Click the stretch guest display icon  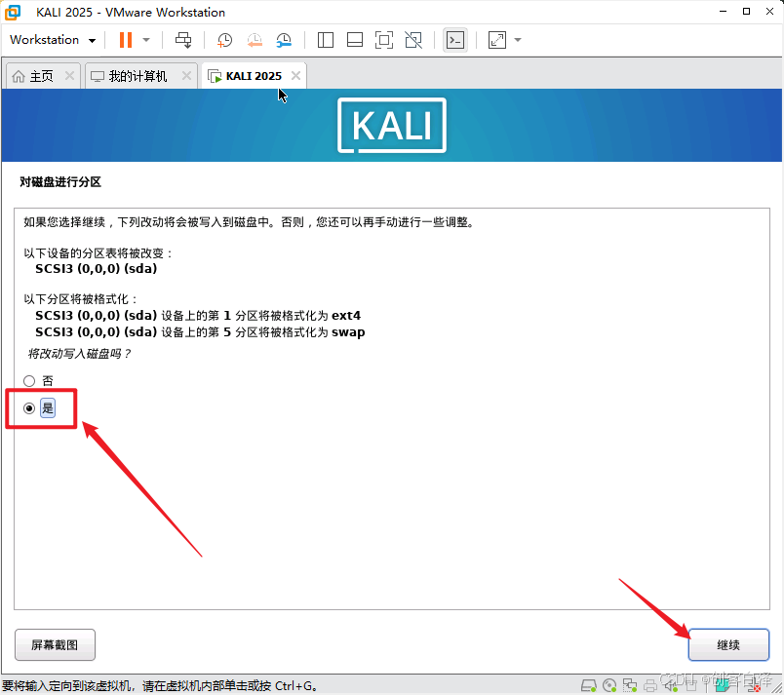click(497, 40)
